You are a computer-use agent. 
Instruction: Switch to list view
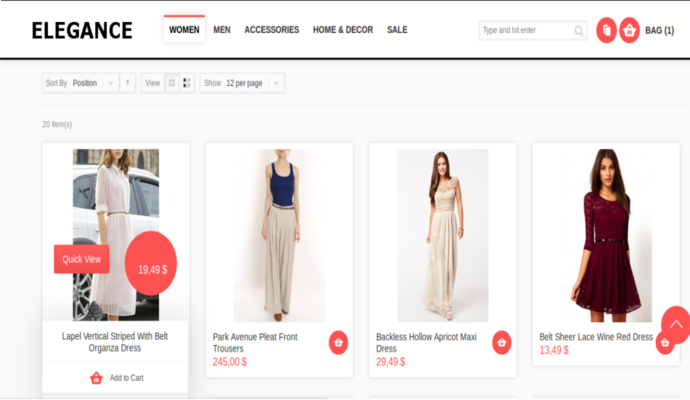coord(187,83)
